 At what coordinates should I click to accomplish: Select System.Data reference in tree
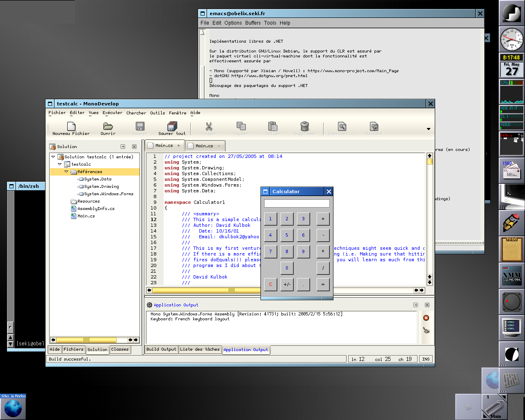coord(98,179)
